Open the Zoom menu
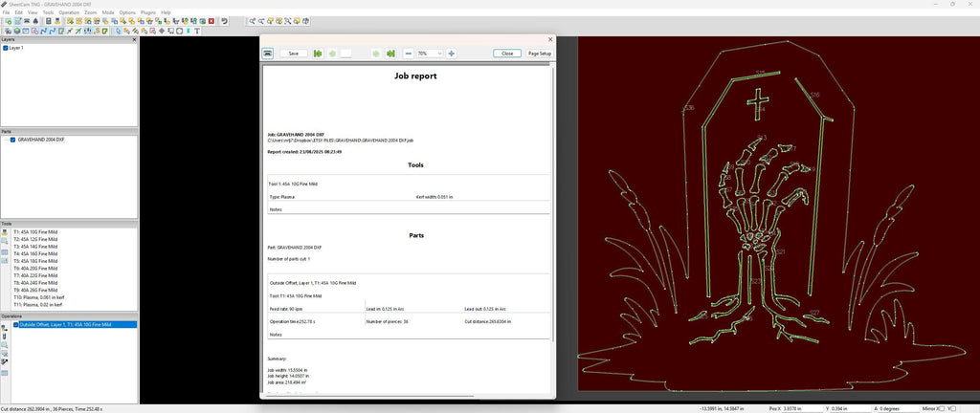 91,12
